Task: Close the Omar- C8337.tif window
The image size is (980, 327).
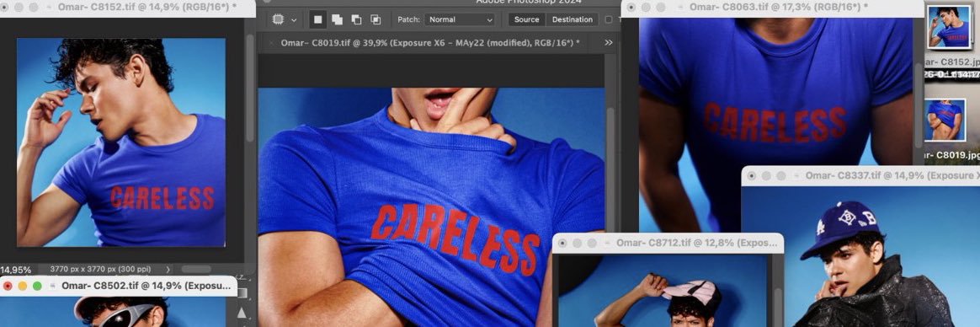Action: 751,175
